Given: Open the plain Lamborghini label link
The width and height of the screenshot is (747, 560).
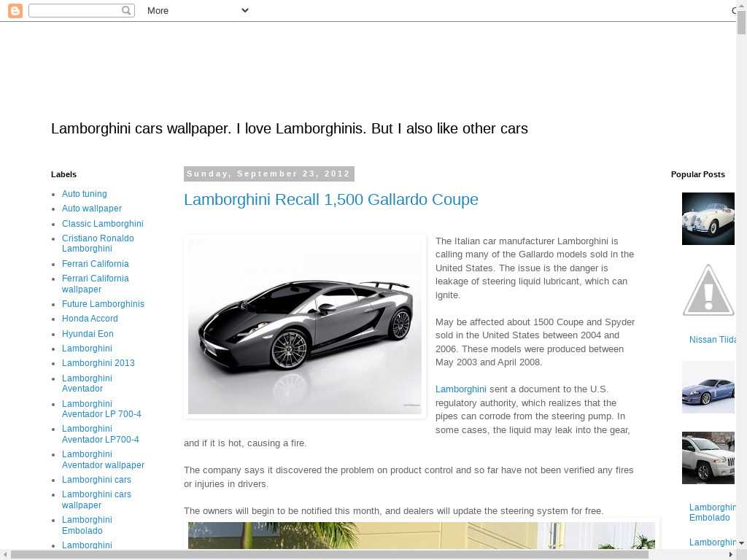Looking at the screenshot, I should click(87, 349).
